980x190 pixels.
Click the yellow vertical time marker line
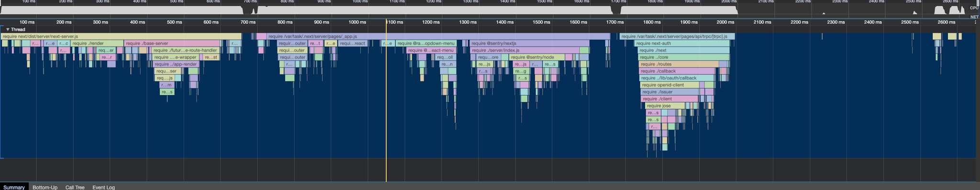(x=386, y=100)
